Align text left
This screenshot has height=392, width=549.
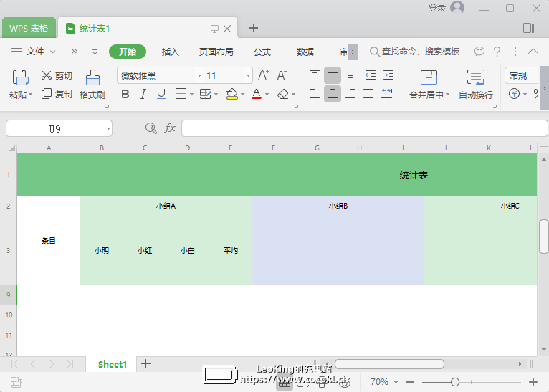point(315,94)
